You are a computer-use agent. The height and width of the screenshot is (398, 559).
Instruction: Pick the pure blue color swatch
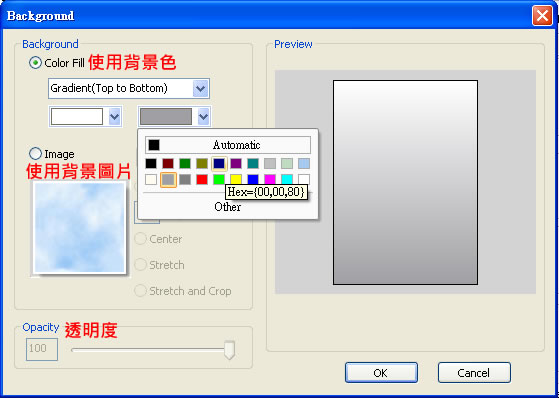[x=253, y=179]
